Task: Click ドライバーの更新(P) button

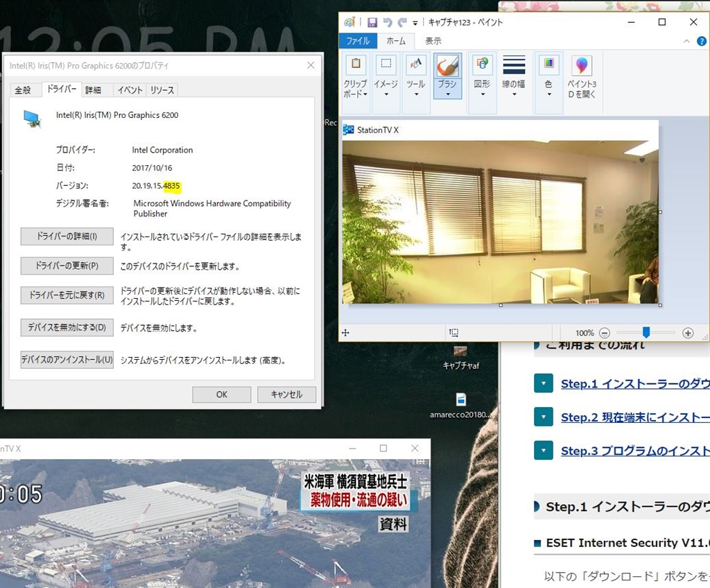Action: coord(67,266)
